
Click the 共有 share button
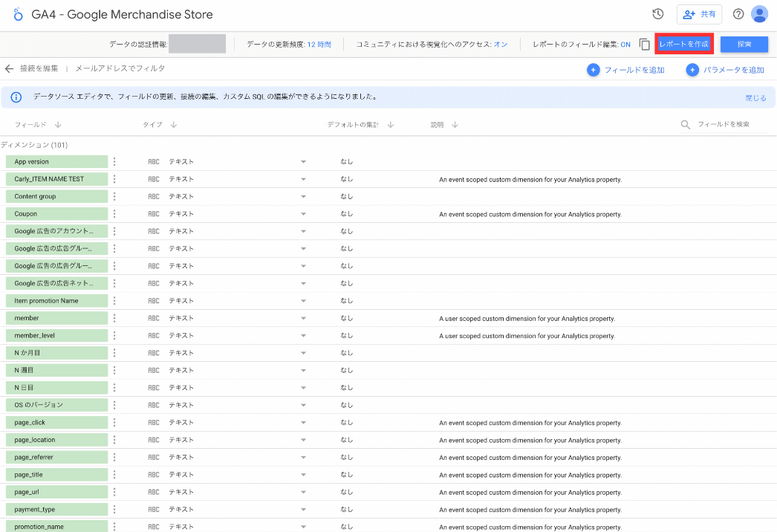699,14
